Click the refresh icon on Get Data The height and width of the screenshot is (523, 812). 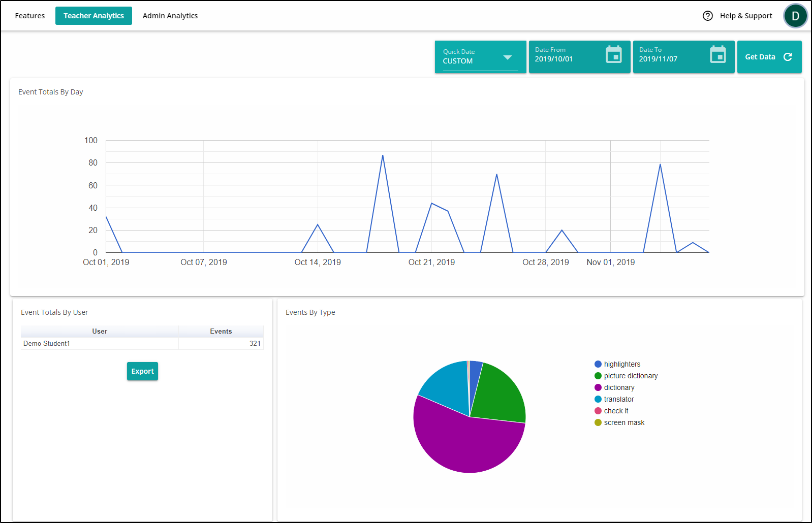[788, 57]
